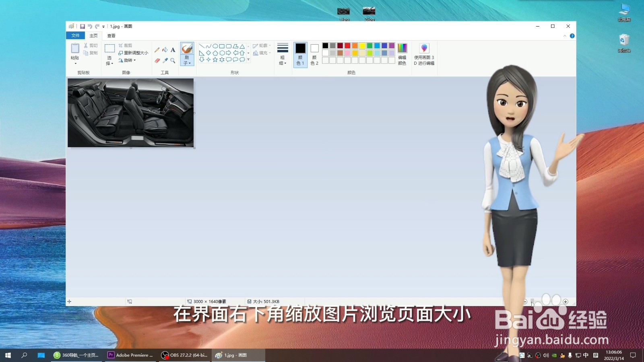The image size is (644, 362).
Task: Open the Paste dropdown arrow
Action: click(x=75, y=63)
